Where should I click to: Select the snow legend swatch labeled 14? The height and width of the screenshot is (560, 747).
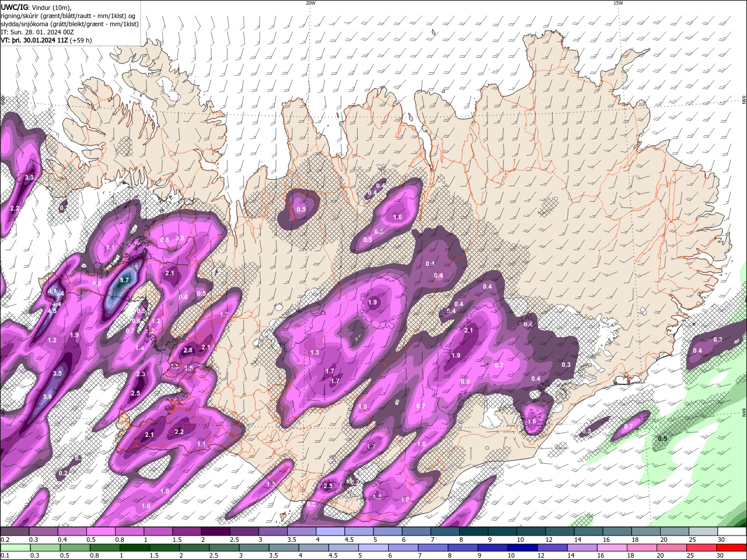(588, 531)
